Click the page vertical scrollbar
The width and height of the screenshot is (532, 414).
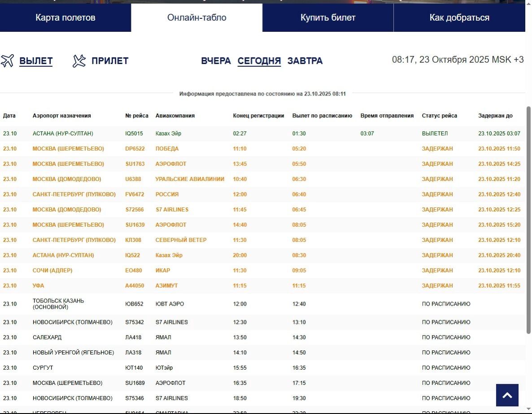528,220
